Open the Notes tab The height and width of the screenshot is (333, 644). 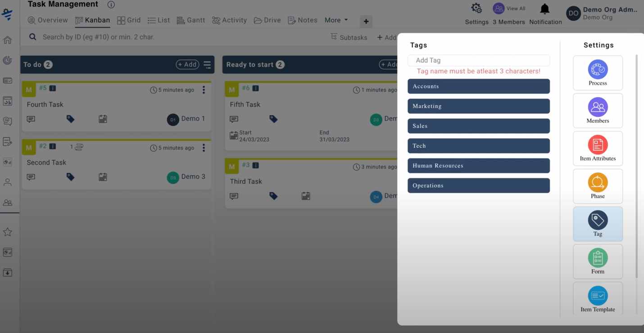pos(302,20)
